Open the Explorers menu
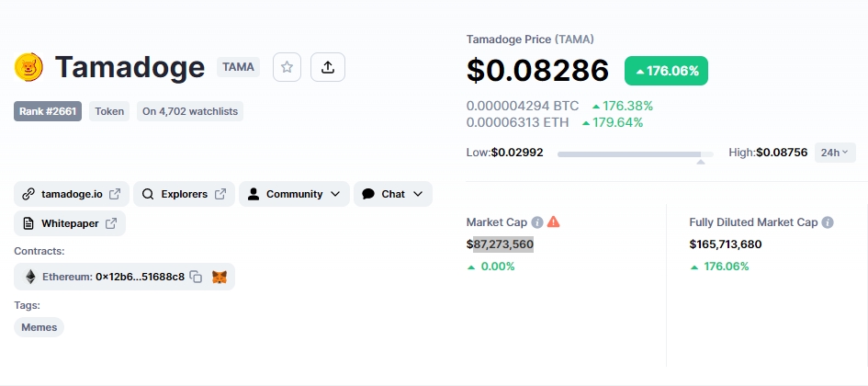This screenshot has width=868, height=386. (184, 194)
